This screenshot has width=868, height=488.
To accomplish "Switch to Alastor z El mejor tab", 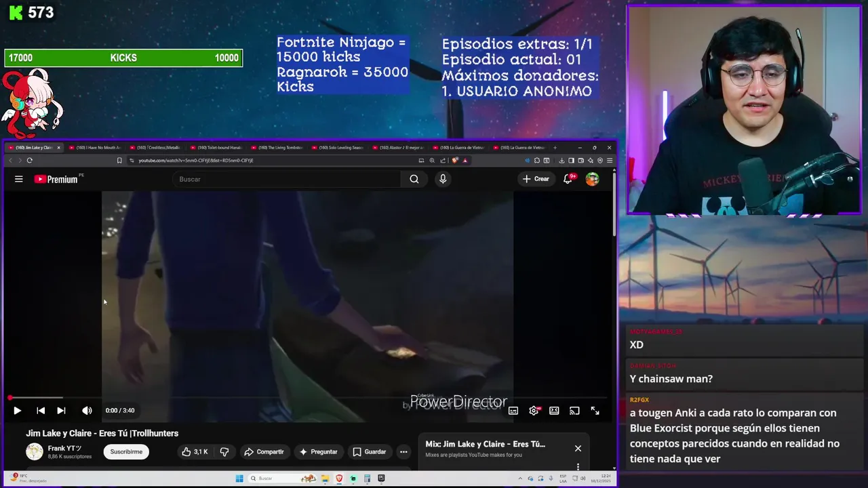I will 397,148.
